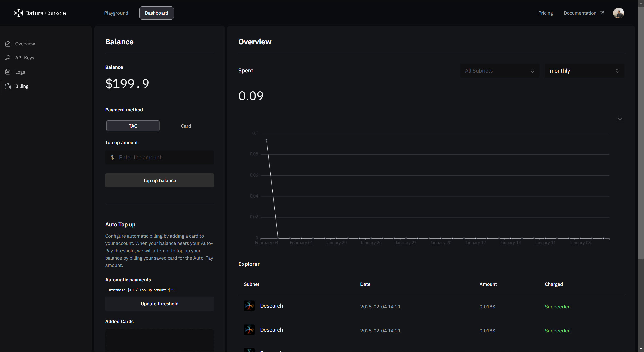
Task: Expand the All Subnets dropdown
Action: click(x=500, y=71)
